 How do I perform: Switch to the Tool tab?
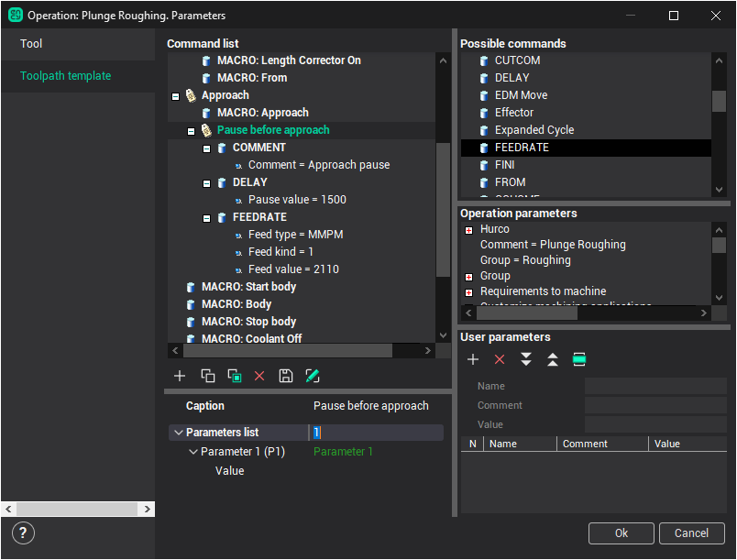click(32, 44)
